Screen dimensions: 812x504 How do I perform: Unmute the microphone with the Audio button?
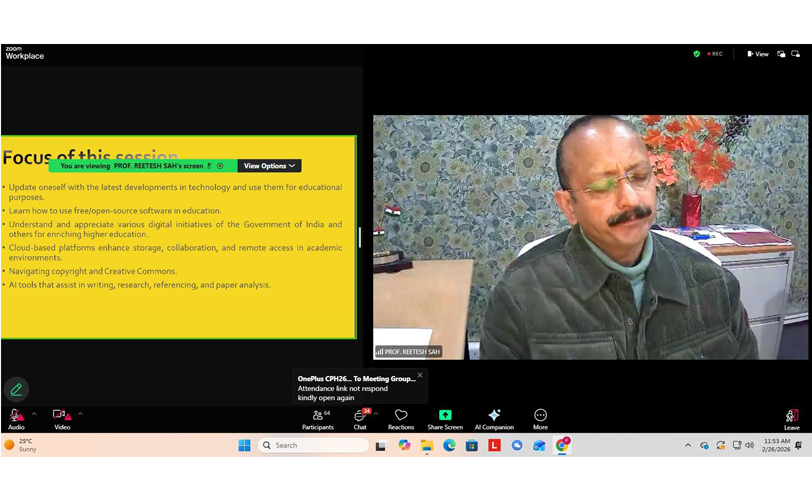(16, 419)
